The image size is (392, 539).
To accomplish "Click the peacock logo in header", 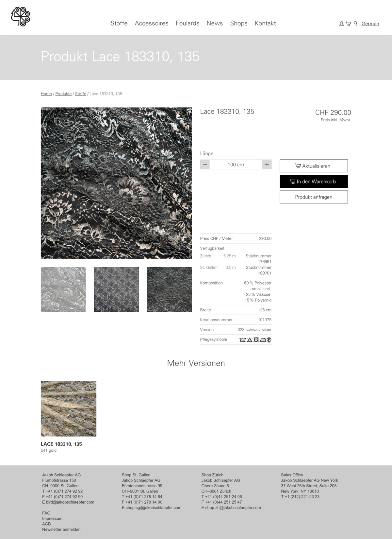I will 20,17.
